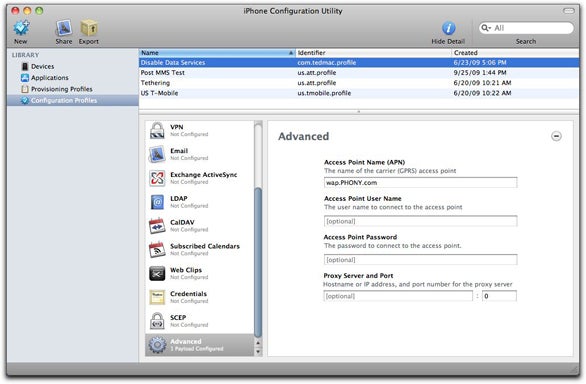Remove Advanced payload with minus button
The image size is (586, 384).
click(x=556, y=136)
